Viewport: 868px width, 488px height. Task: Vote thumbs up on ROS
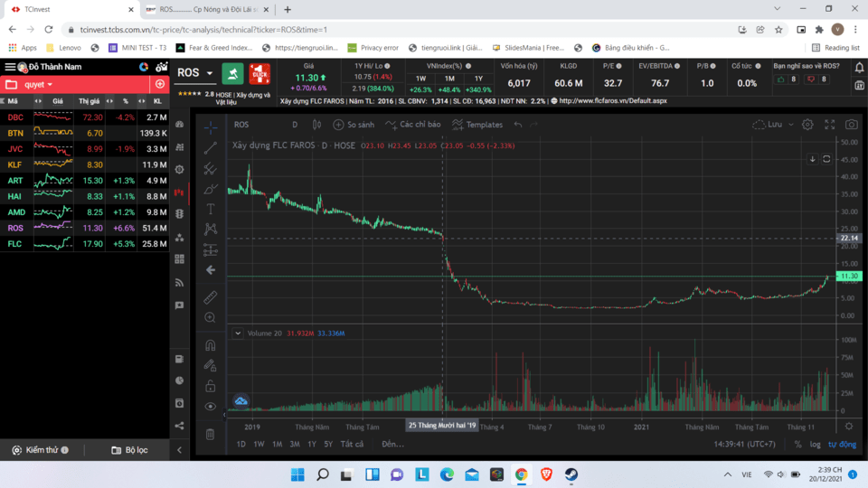[781, 80]
